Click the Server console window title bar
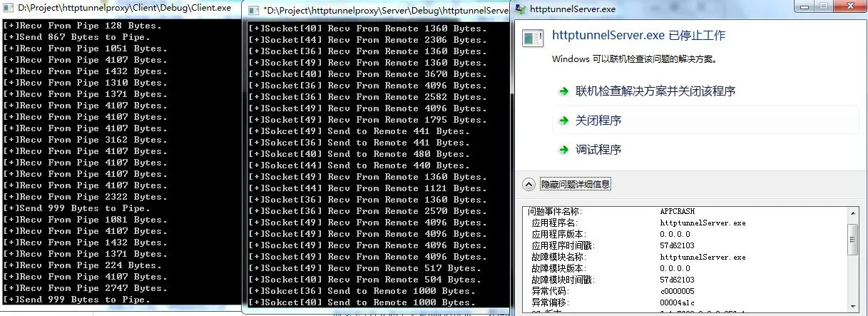The height and width of the screenshot is (316, 868). (377, 10)
